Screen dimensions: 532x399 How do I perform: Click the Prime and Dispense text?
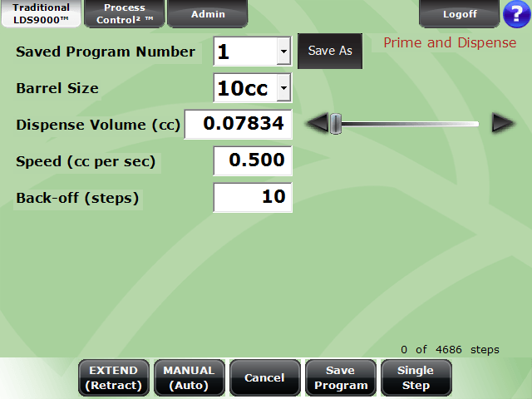[450, 43]
